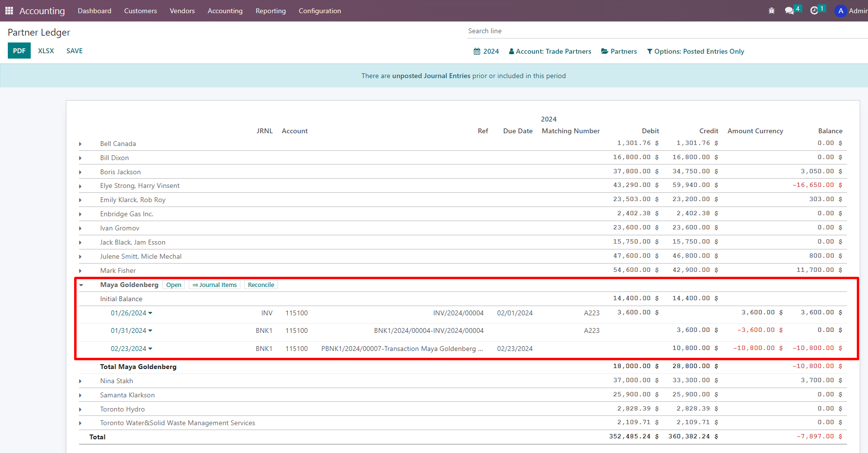Viewport: 868px width, 453px height.
Task: Open the 01/31/2024 entry dropdown
Action: click(132, 330)
